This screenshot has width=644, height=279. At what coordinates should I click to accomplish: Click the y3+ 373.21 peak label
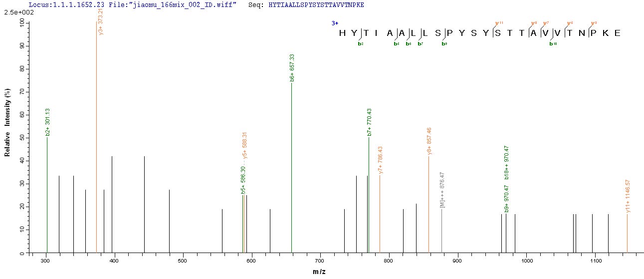[101, 34]
